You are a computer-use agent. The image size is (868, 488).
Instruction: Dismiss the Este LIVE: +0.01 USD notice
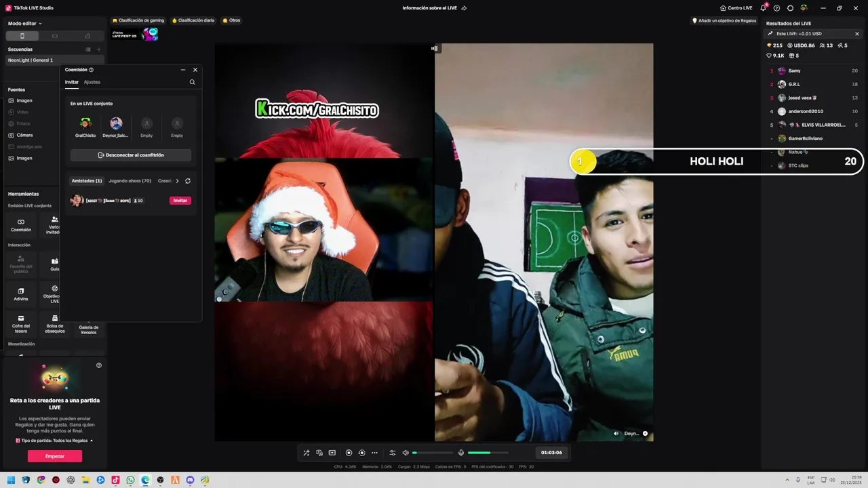click(857, 34)
